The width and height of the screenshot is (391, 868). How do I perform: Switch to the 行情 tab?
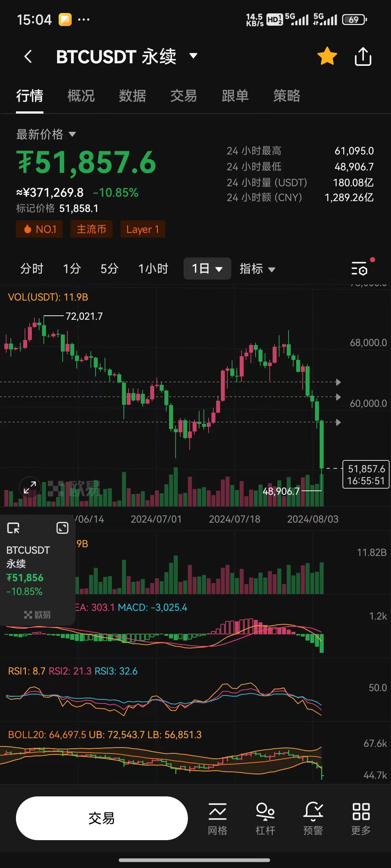click(x=30, y=96)
